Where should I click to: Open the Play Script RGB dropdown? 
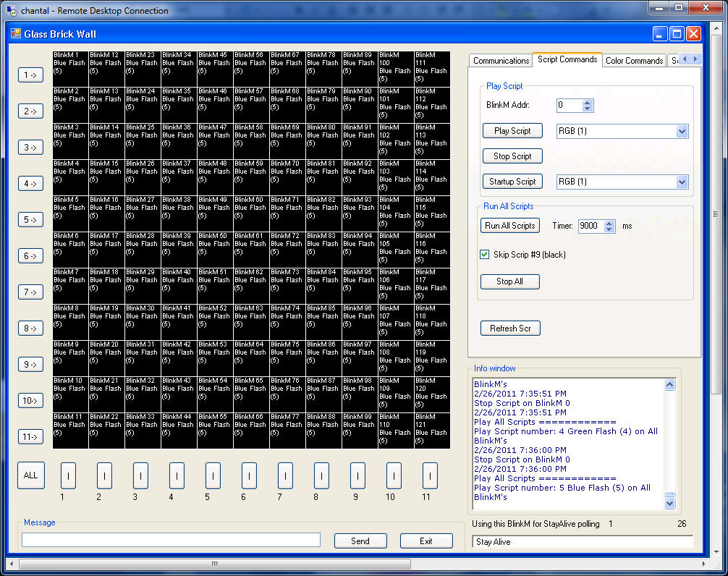pos(681,131)
